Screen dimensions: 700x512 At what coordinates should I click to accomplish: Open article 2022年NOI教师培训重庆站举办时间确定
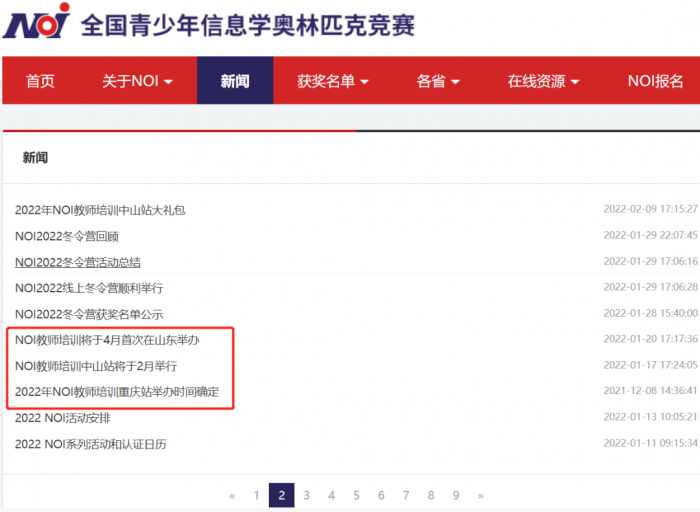point(117,392)
